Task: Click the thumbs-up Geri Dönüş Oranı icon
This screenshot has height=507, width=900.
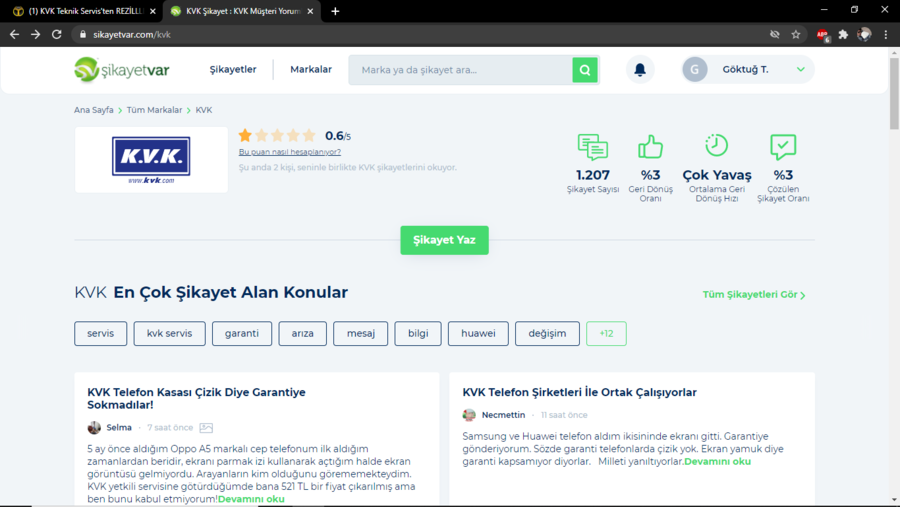Action: tap(651, 147)
